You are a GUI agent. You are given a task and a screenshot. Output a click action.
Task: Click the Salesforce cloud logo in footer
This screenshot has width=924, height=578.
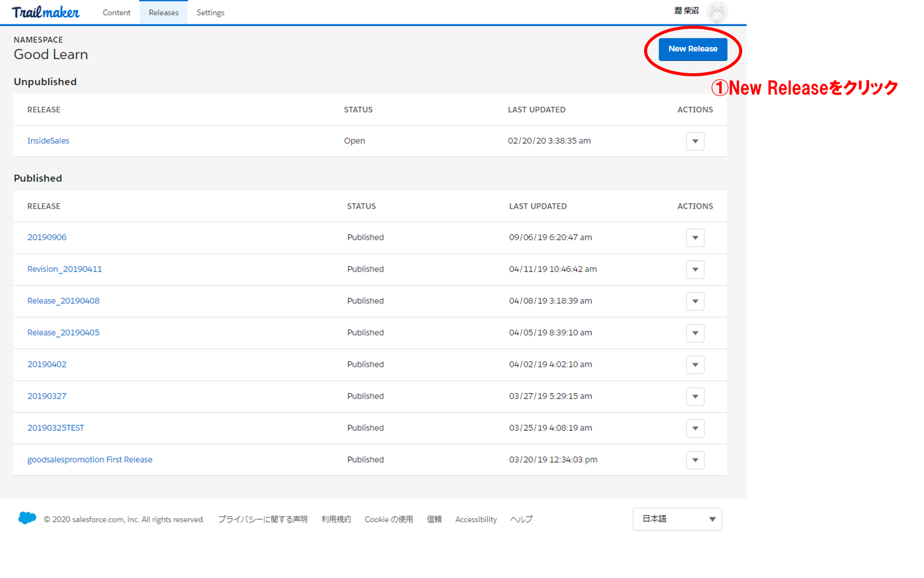27,518
